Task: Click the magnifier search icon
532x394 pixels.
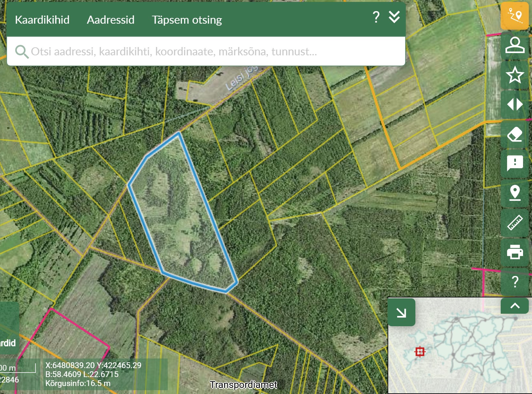Action: click(x=22, y=51)
